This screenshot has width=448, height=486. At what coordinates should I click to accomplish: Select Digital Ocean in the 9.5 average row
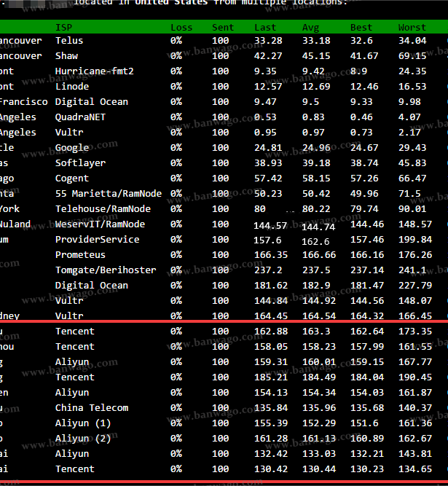[92, 102]
